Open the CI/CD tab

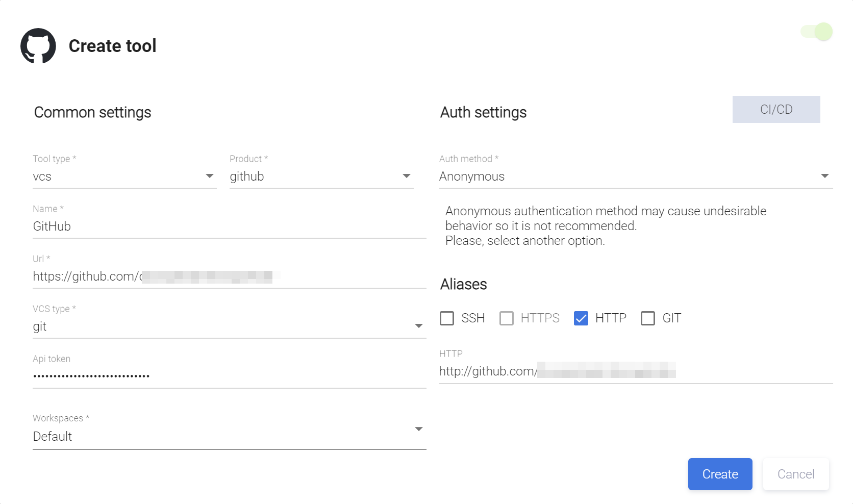click(776, 110)
